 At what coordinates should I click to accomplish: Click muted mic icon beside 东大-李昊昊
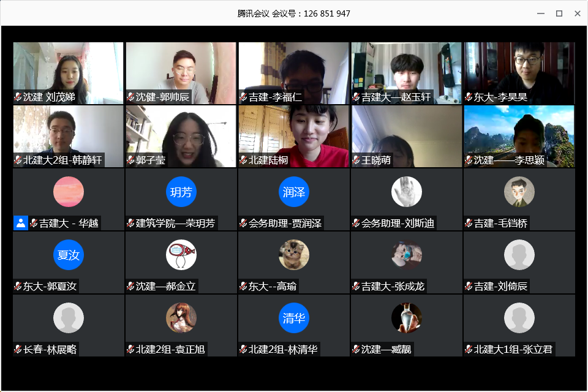click(469, 97)
